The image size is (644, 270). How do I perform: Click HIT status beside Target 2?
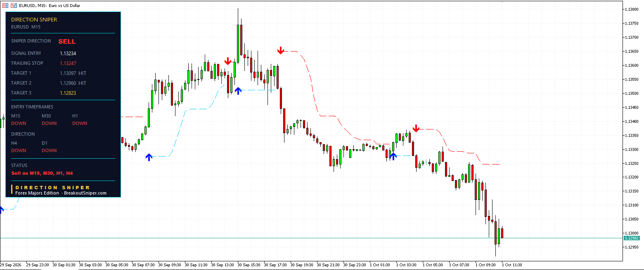pyautogui.click(x=82, y=83)
